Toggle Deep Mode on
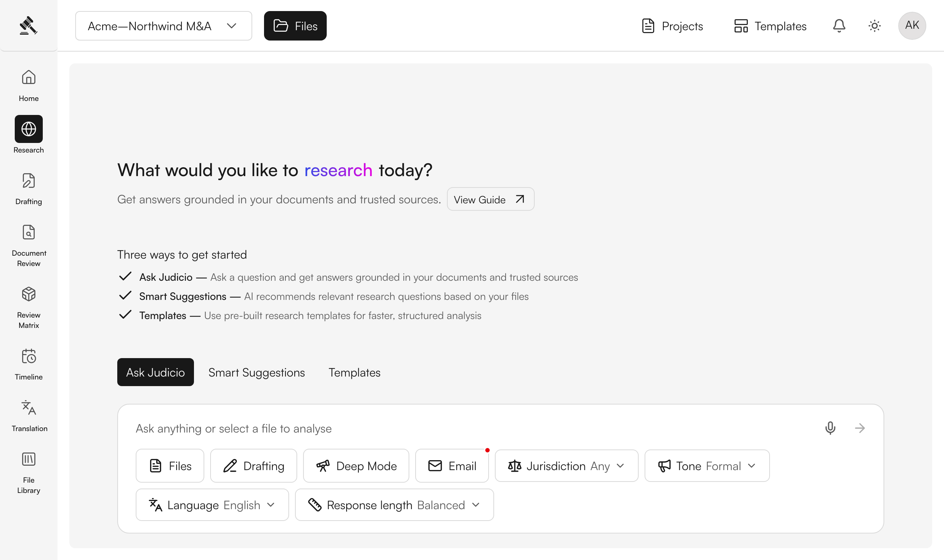The image size is (944, 560). pyautogui.click(x=356, y=466)
